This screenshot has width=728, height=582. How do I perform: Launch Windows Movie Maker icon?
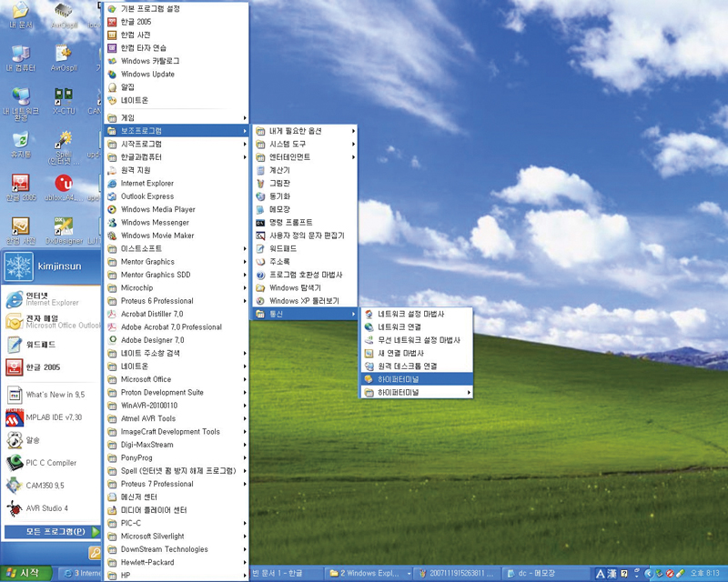(x=112, y=236)
